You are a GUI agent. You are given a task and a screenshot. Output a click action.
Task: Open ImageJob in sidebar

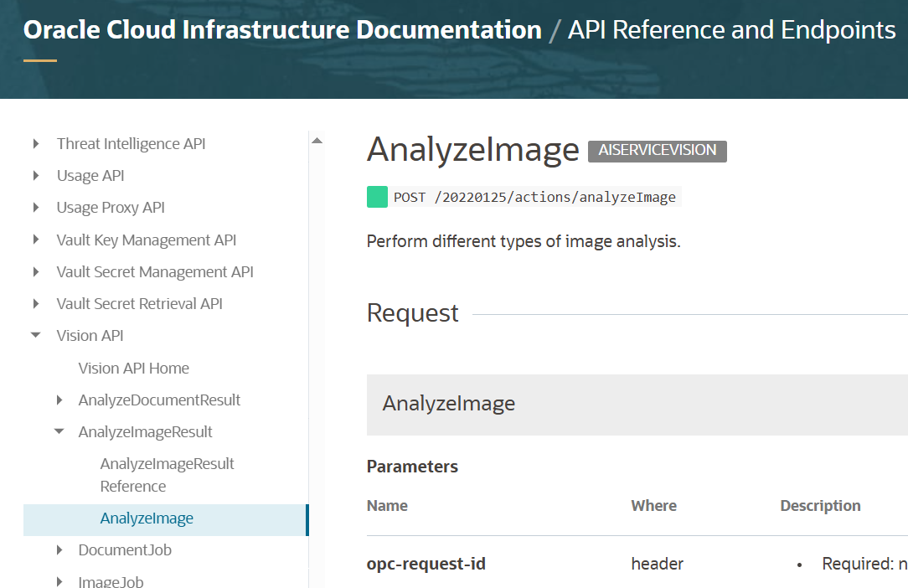pos(111,581)
